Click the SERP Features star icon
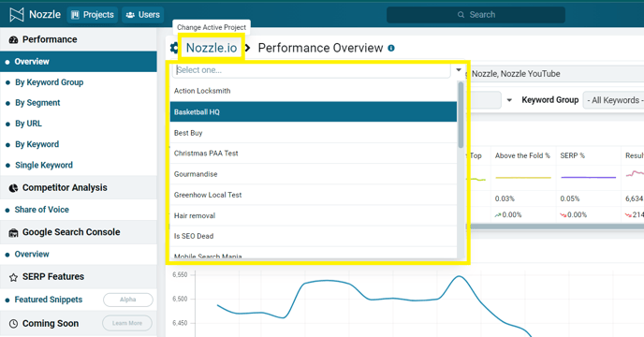 point(13,277)
